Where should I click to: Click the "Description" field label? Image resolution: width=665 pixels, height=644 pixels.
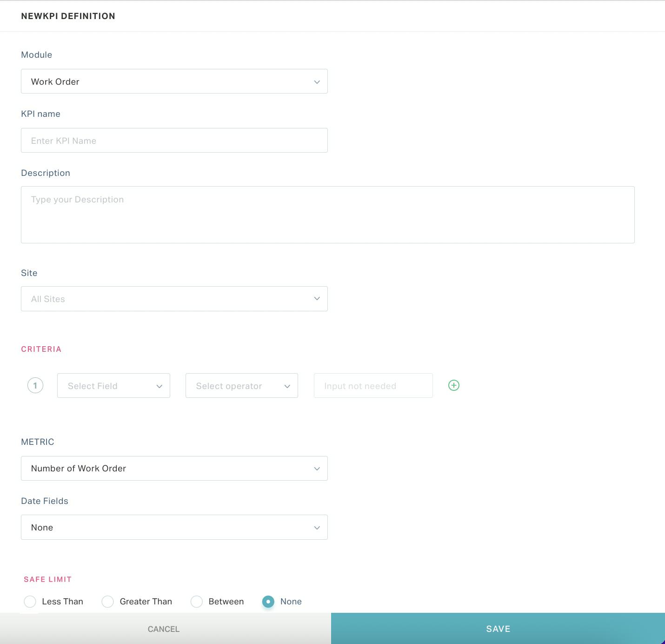pos(46,173)
